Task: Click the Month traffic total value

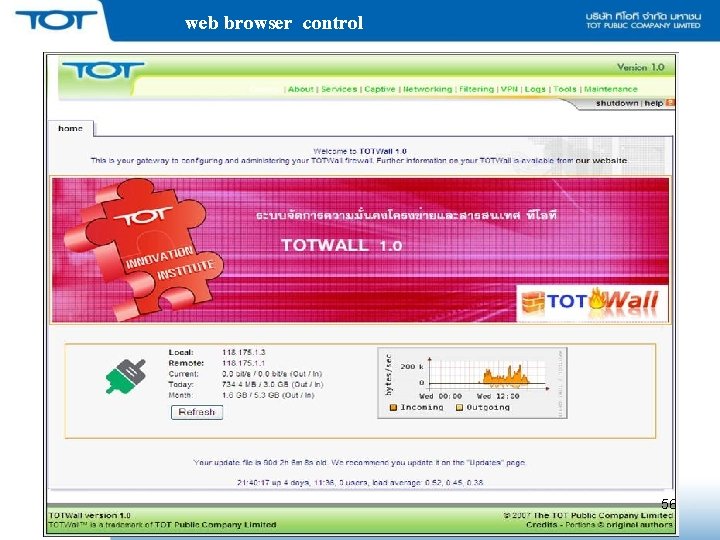Action: [x=268, y=395]
